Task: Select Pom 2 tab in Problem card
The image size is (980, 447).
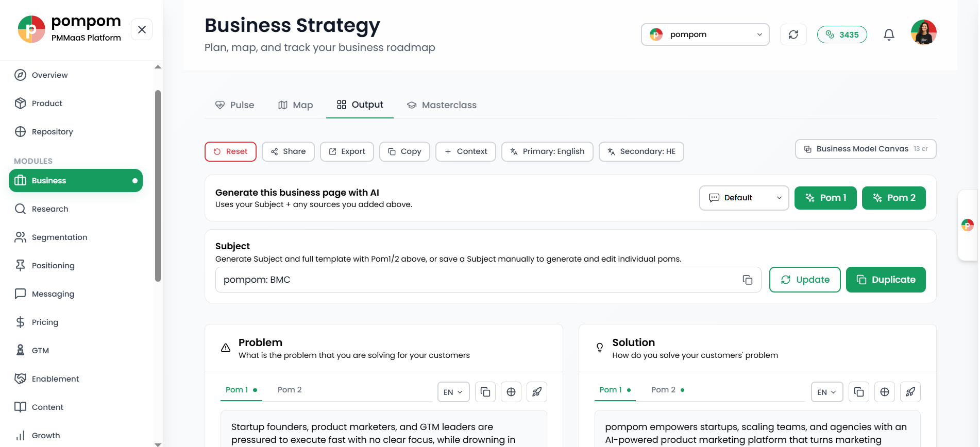Action: pos(290,390)
